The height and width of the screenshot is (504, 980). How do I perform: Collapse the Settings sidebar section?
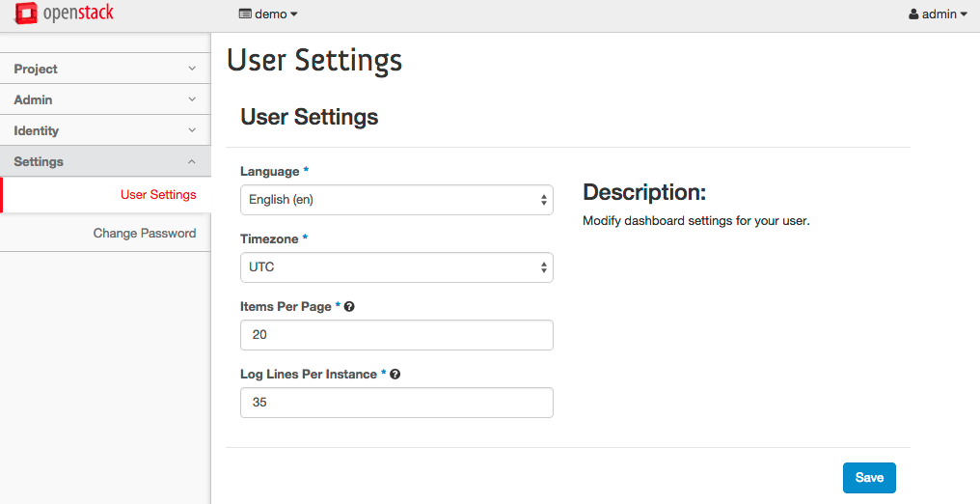click(105, 161)
